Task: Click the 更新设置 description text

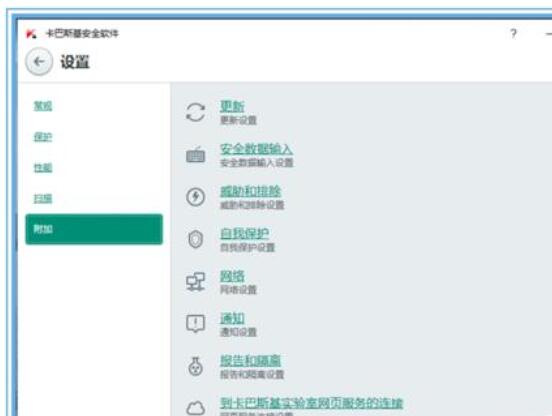Action: [238, 120]
